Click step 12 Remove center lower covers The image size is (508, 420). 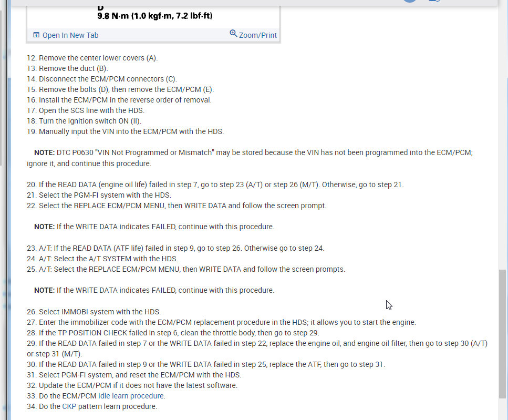(x=92, y=58)
